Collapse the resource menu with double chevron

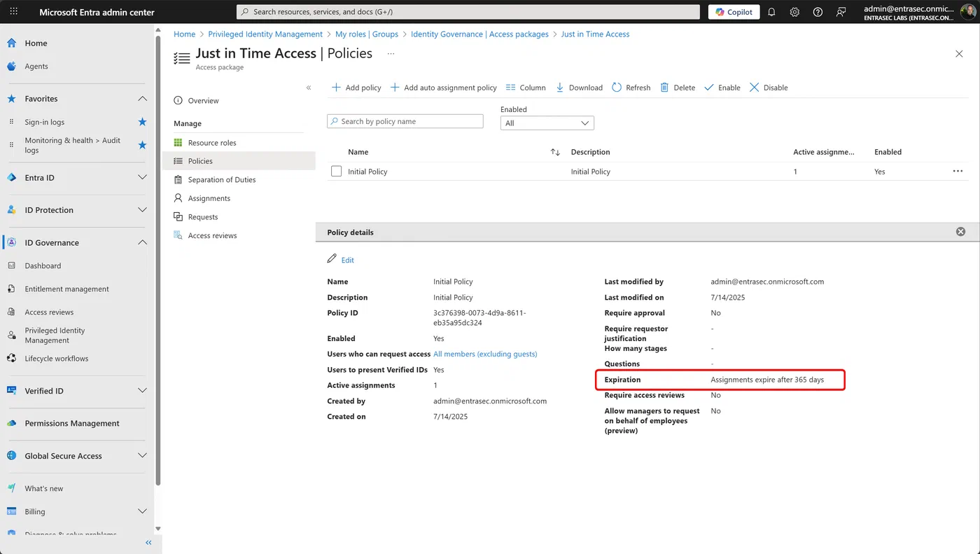click(309, 88)
